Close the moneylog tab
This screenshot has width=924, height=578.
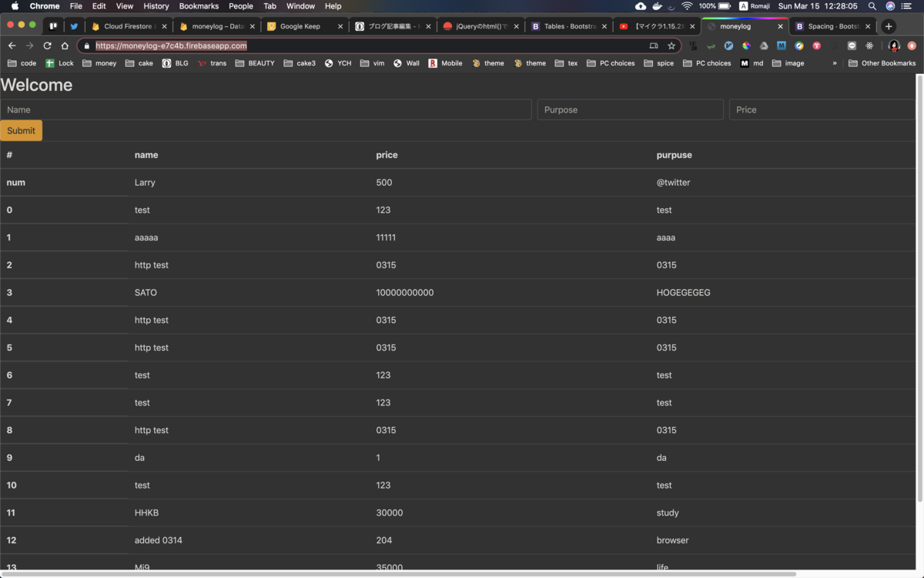click(780, 26)
